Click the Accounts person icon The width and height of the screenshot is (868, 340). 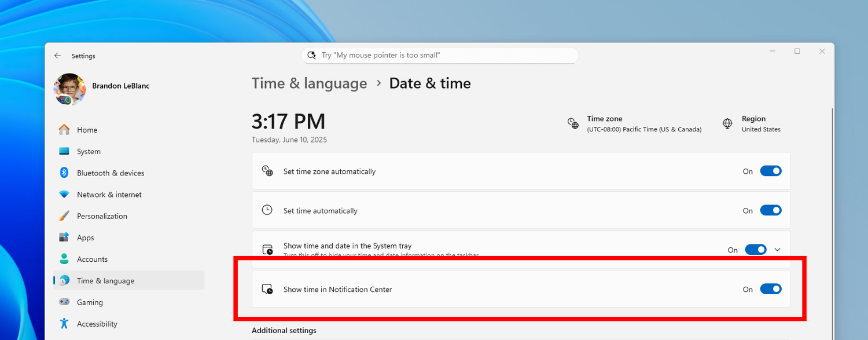pos(64,259)
